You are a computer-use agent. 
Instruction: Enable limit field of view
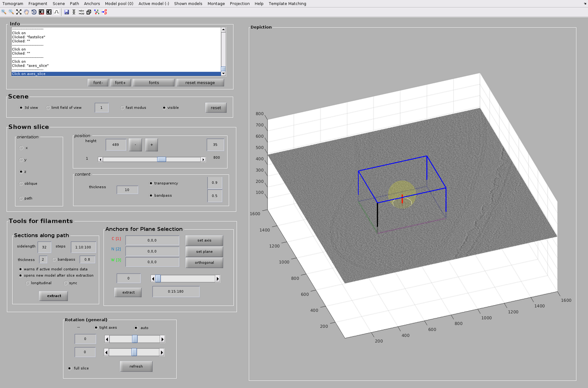pos(48,107)
